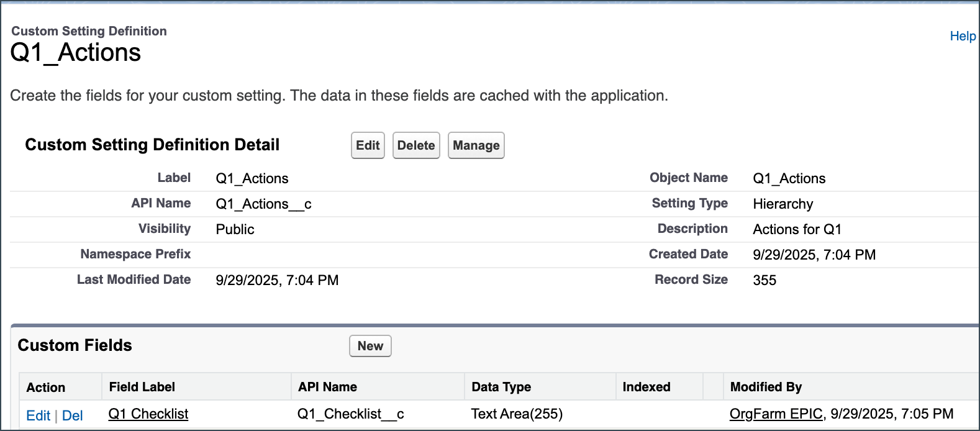Click the Edit link for Q1 Checklist
This screenshot has height=431, width=980.
38,415
